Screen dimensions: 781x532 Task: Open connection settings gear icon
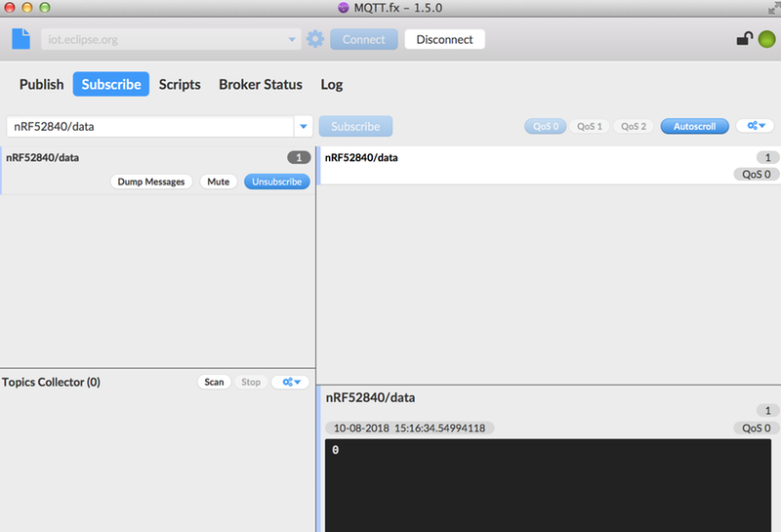tap(315, 39)
